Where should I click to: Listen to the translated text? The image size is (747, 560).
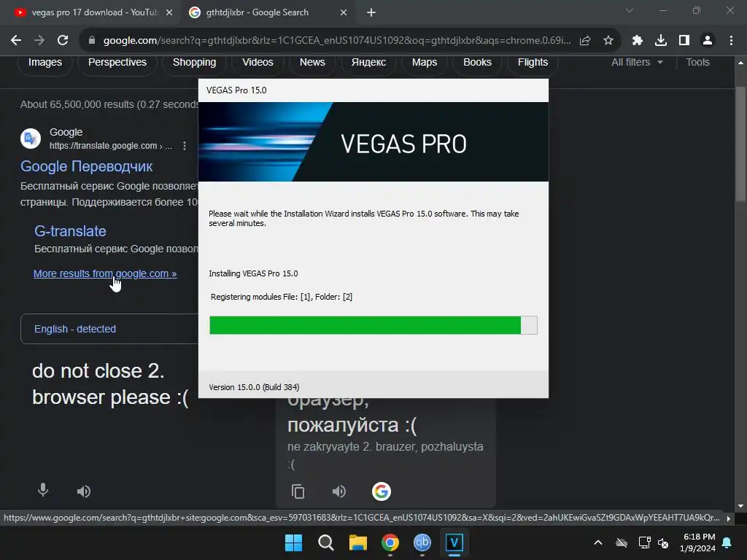coord(339,491)
